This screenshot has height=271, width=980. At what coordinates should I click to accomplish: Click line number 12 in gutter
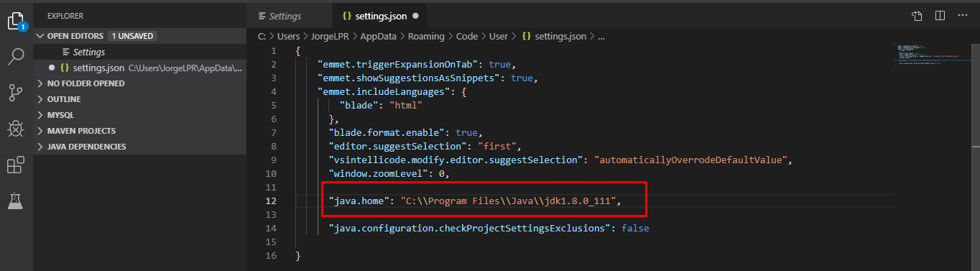pos(271,201)
